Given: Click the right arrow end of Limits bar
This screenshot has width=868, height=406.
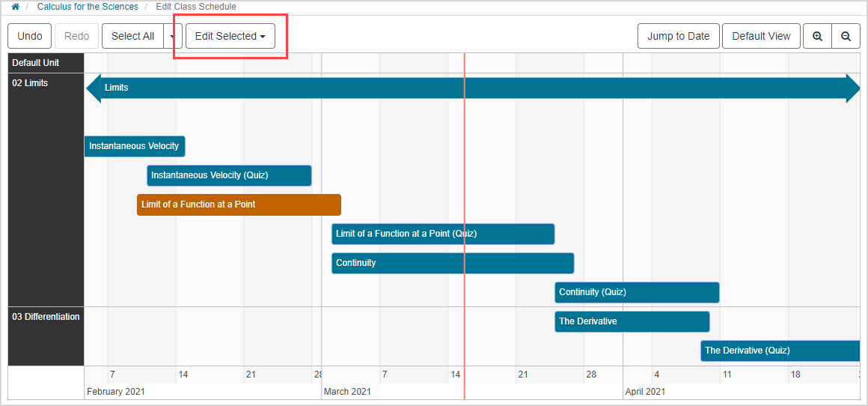Looking at the screenshot, I should tap(853, 88).
